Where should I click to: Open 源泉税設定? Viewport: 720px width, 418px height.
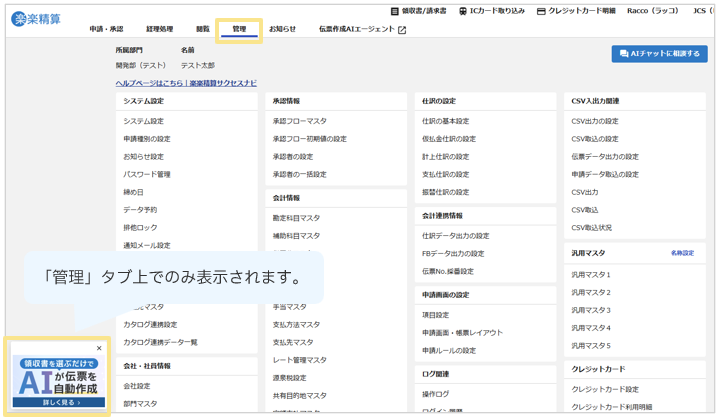click(289, 378)
